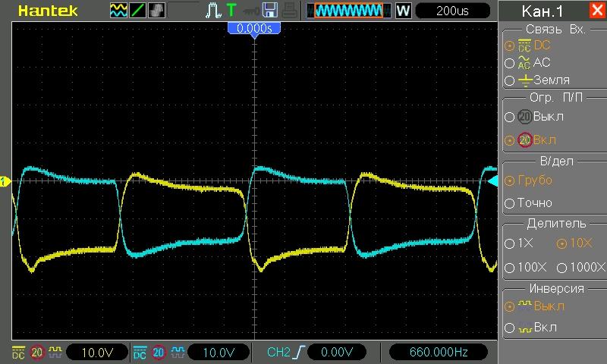Click the yellow CH1 10.0V scale readout
The height and width of the screenshot is (364, 607).
96,353
